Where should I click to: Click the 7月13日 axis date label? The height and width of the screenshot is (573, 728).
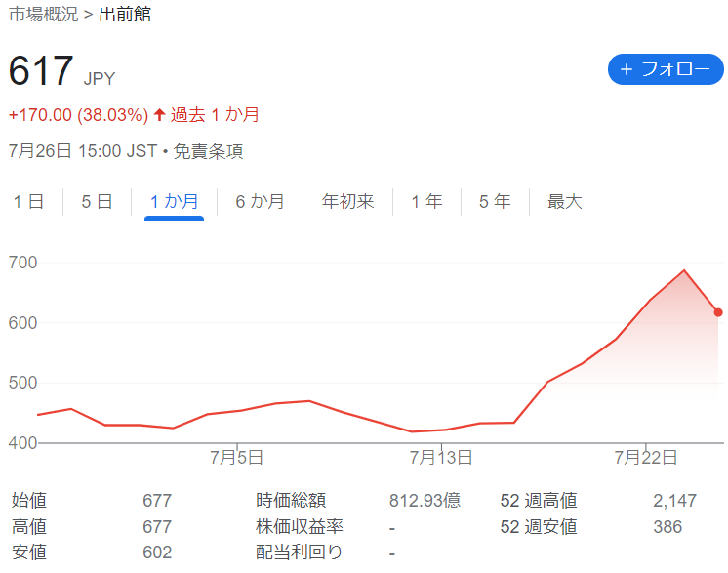coord(441,458)
